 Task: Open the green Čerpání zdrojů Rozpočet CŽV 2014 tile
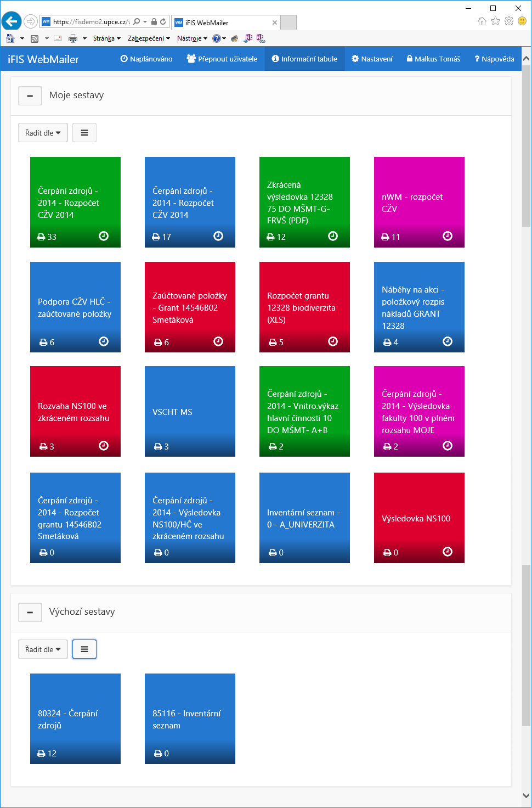pos(75,202)
